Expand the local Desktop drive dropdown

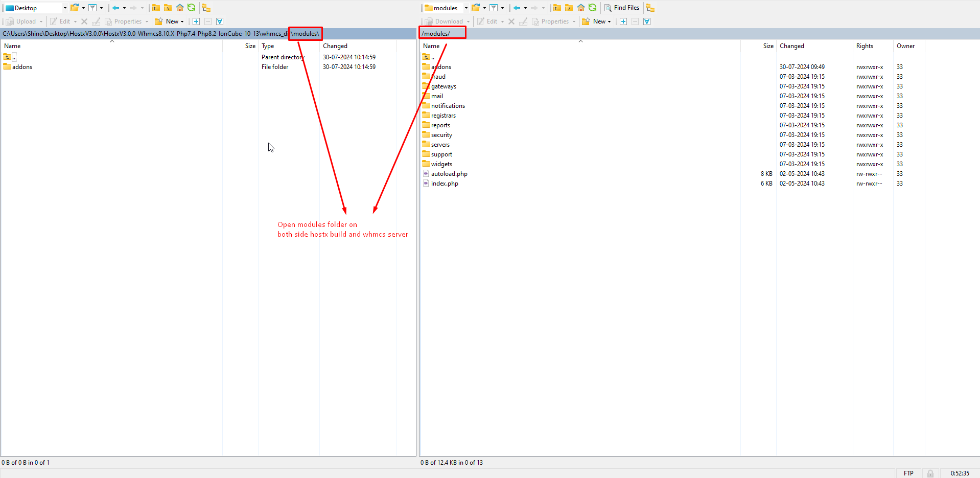coord(65,8)
